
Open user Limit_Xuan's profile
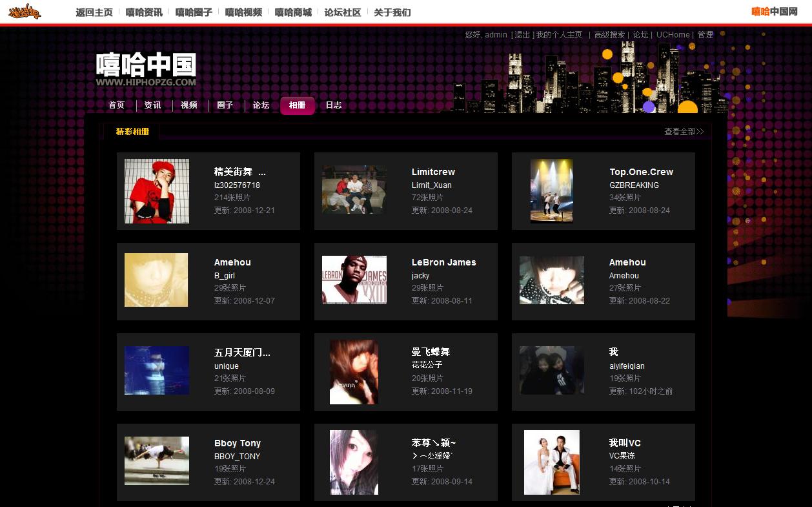tap(432, 185)
